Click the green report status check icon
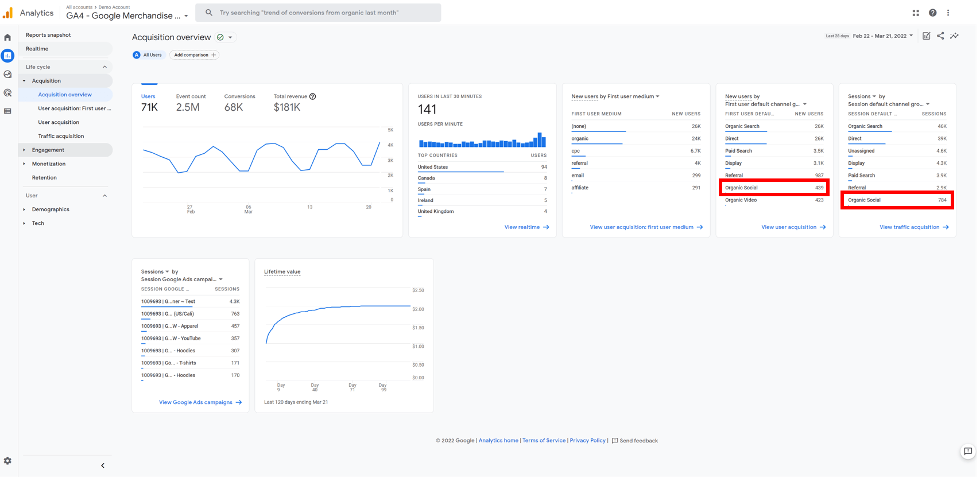980x478 pixels. 220,37
